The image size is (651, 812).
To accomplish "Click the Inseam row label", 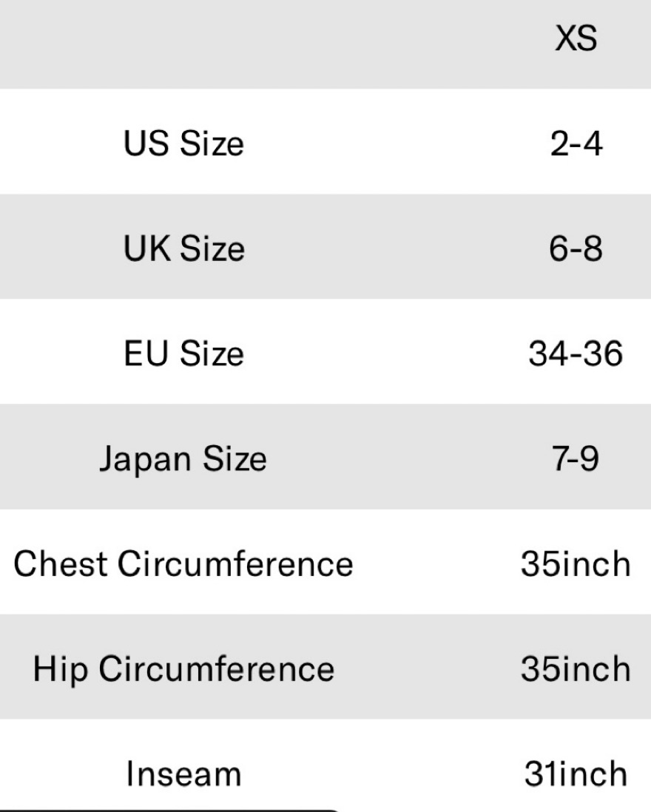I will pos(184,774).
